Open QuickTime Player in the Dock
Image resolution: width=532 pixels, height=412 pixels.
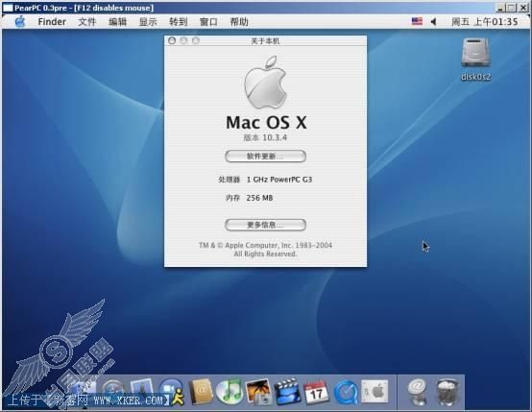tap(346, 393)
